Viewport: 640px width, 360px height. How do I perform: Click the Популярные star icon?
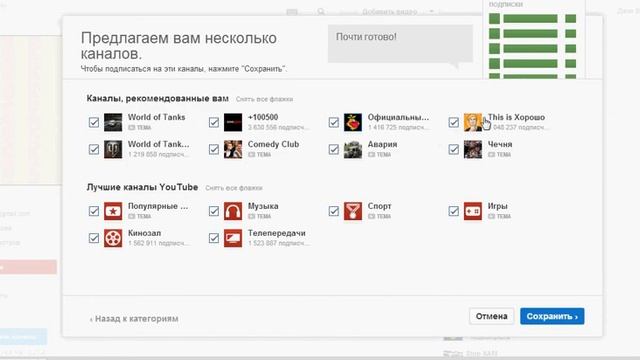click(x=113, y=211)
